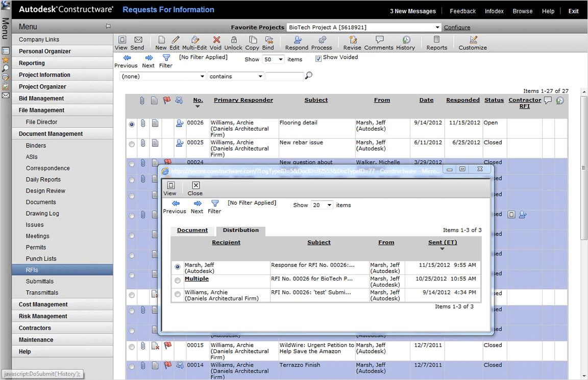Select radio button for RFI 00015
588x380 pixels.
tap(132, 347)
